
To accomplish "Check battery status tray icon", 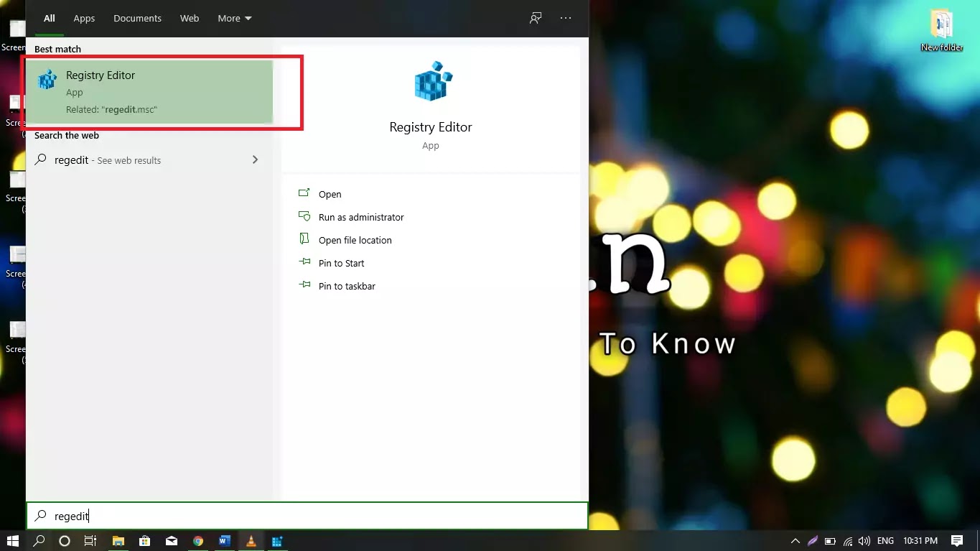I will (830, 541).
